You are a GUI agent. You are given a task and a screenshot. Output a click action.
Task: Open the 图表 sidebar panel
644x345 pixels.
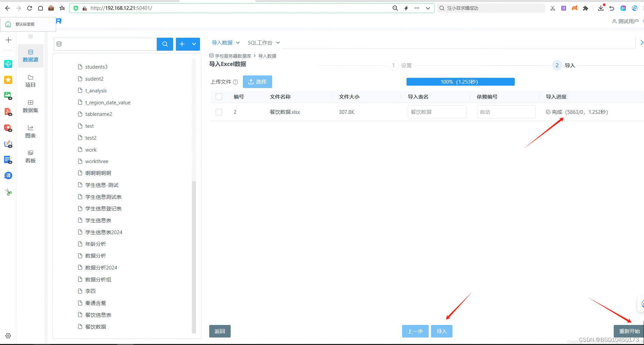click(x=30, y=132)
